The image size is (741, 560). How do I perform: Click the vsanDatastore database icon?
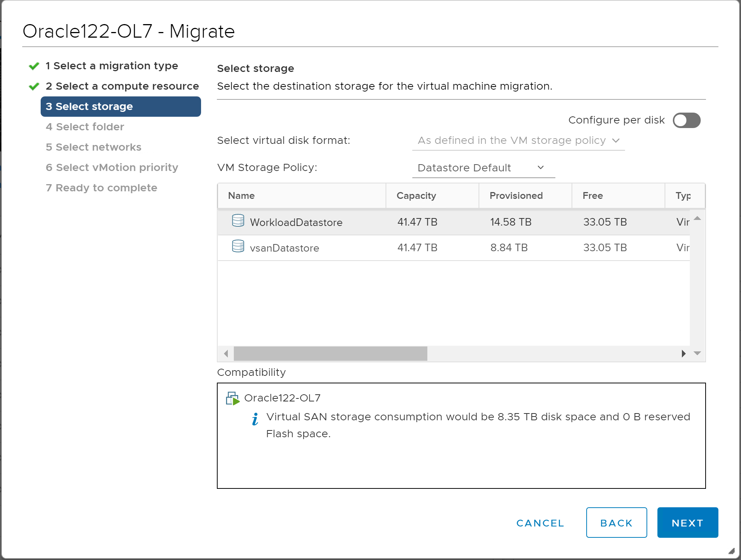click(238, 246)
